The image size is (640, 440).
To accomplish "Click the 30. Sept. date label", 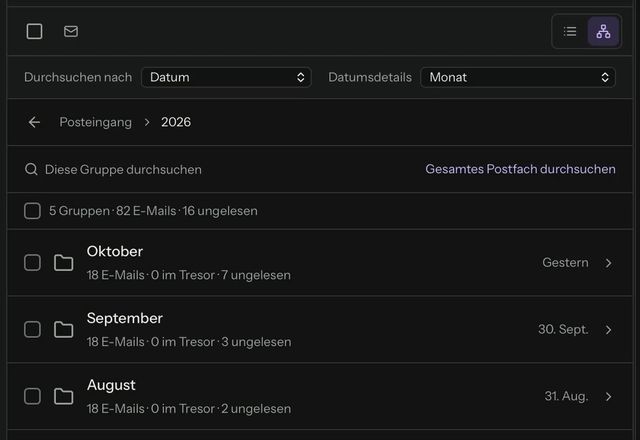I will [x=563, y=329].
